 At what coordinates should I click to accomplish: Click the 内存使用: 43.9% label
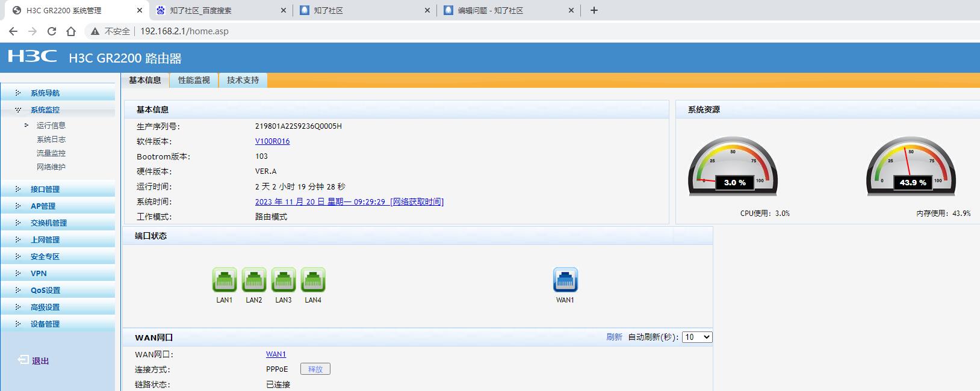943,213
